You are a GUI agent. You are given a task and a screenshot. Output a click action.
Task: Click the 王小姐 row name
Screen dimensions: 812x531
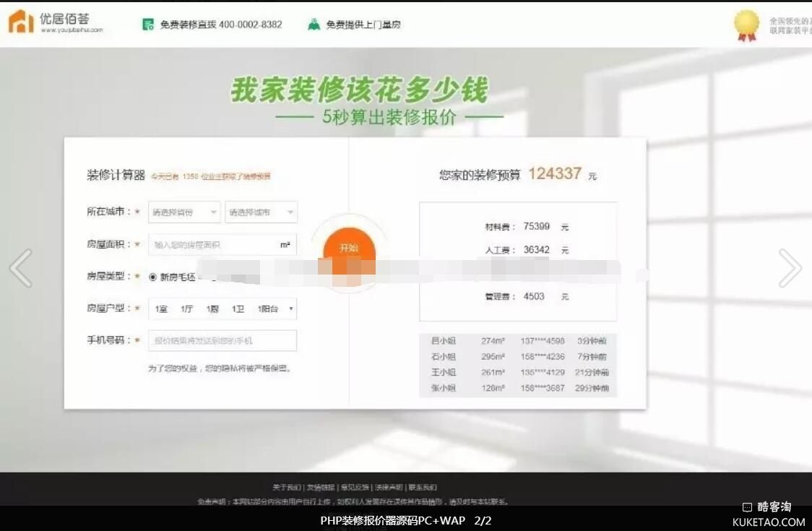tap(444, 372)
